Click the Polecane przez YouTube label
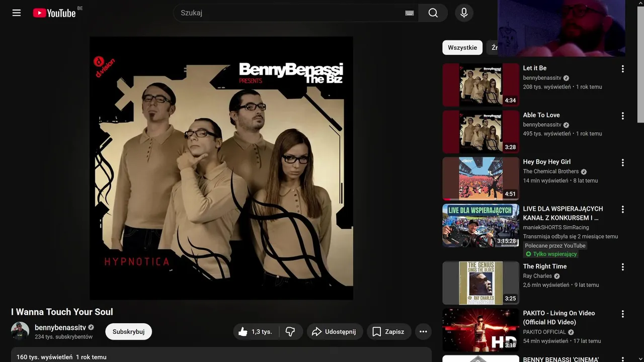 555,246
